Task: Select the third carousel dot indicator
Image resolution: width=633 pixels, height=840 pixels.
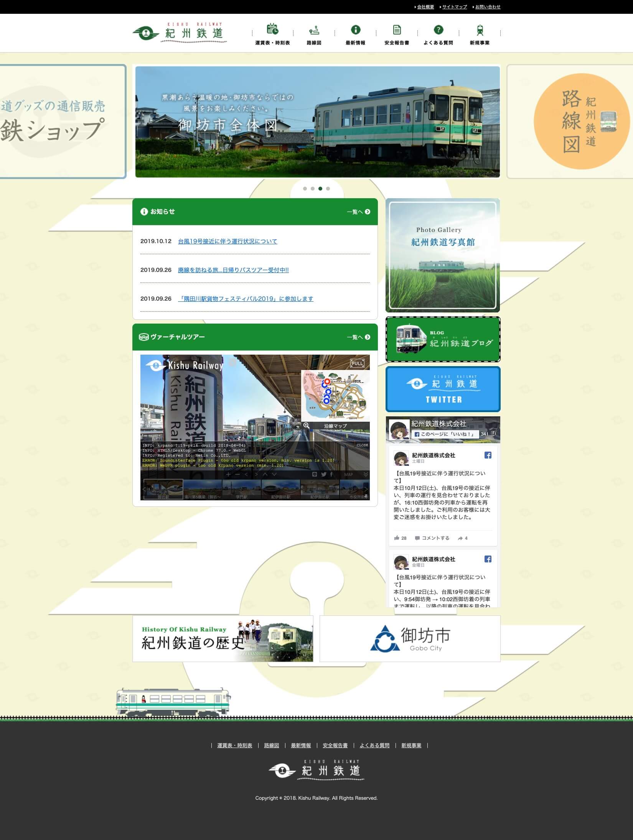Action: (x=320, y=189)
